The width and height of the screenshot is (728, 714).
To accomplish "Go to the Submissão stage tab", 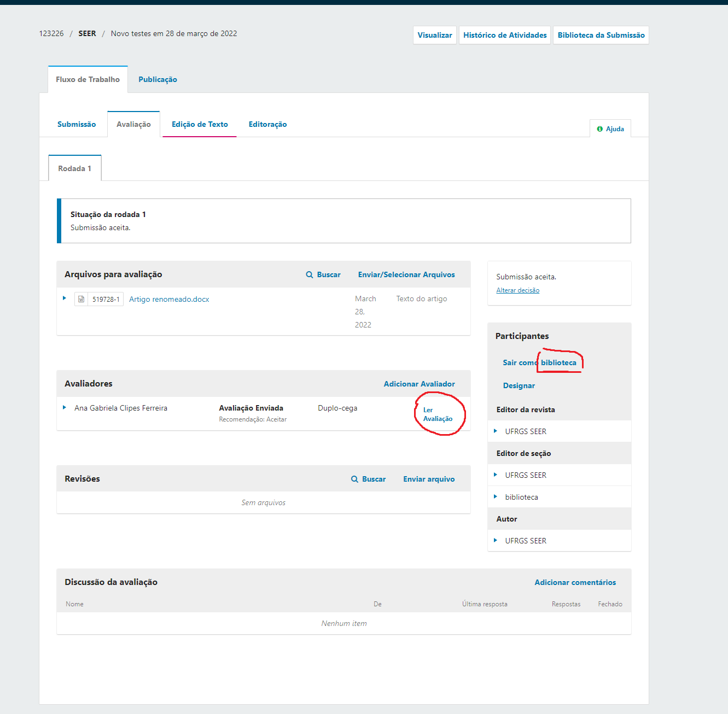I will [77, 125].
